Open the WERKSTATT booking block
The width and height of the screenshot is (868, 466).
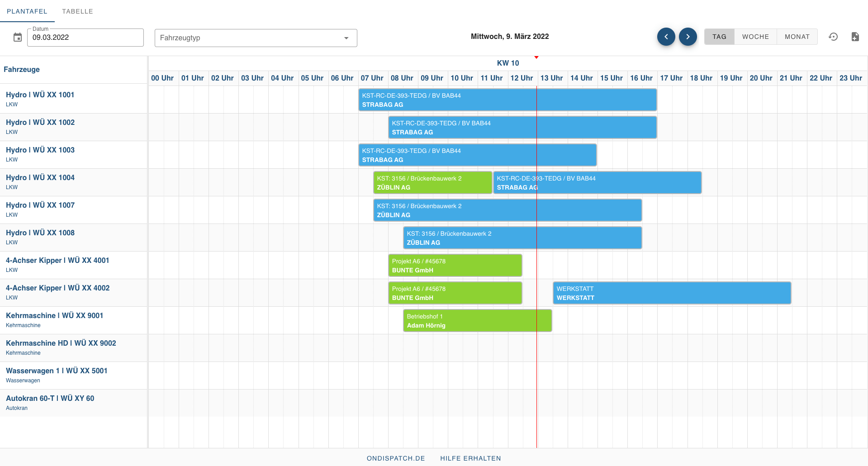click(x=671, y=293)
